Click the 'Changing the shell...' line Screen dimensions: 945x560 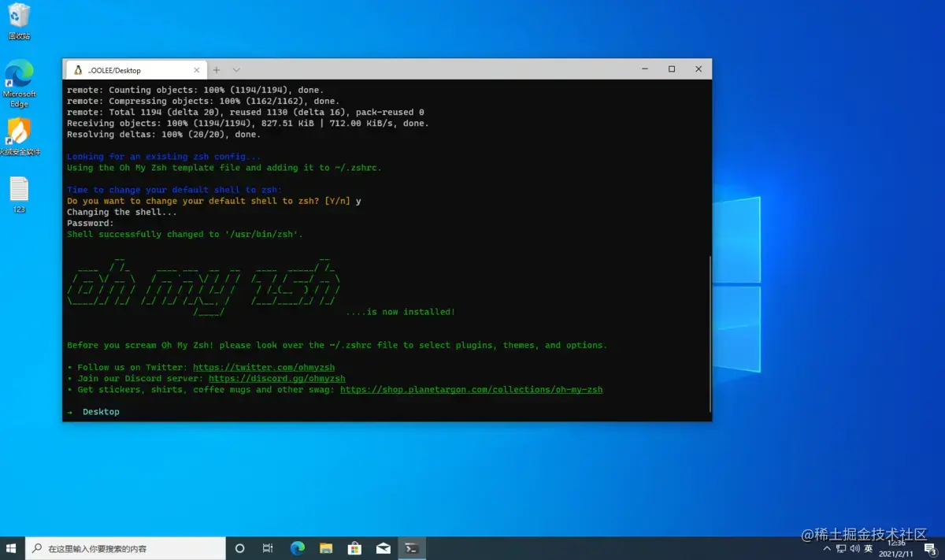[122, 212]
